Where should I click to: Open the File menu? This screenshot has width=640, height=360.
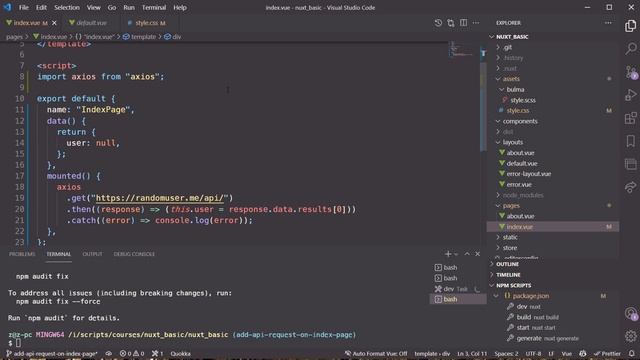(24, 7)
